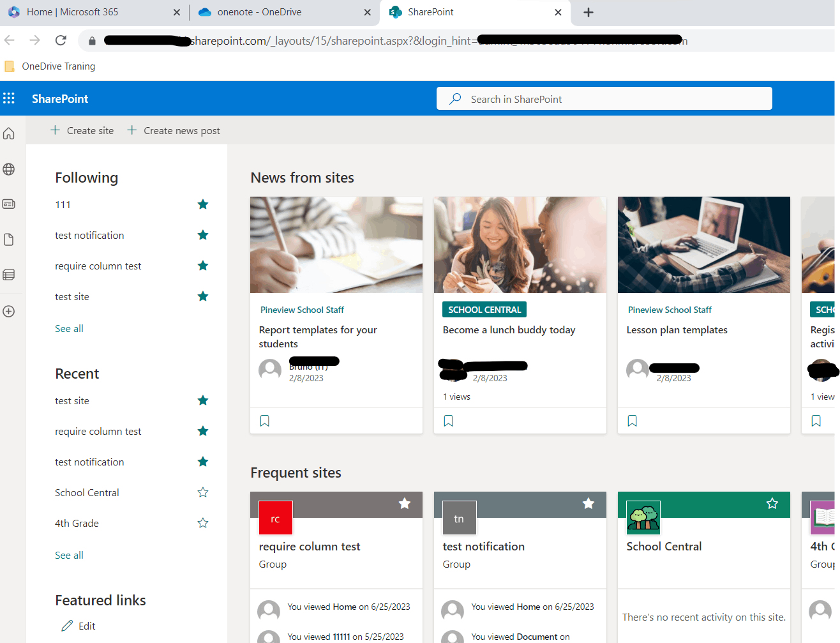Screen dimensions: 840x643
Task: Click the 'tn' site logo tile
Action: 460,518
